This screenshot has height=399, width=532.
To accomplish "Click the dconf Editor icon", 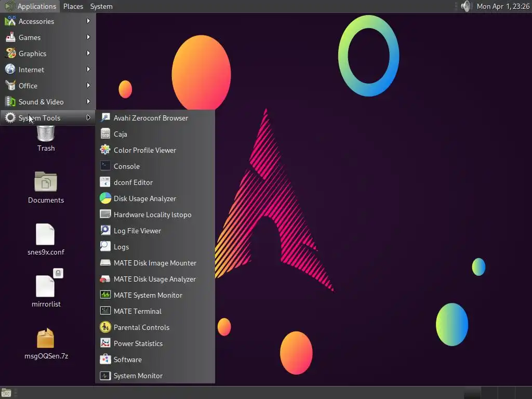I will click(105, 182).
